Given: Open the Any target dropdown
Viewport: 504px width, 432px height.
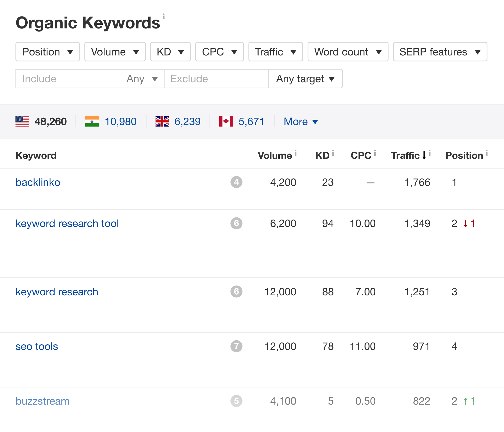Looking at the screenshot, I should tap(305, 79).
